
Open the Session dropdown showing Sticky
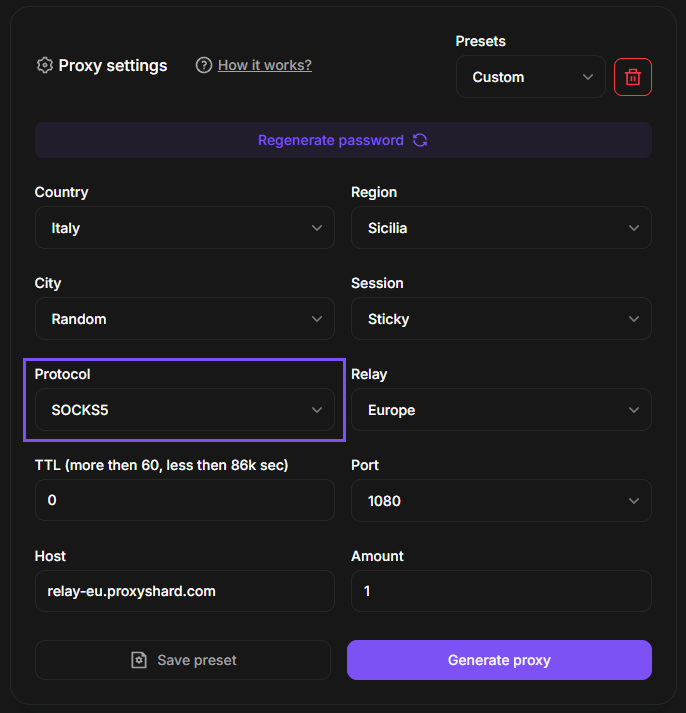pos(501,319)
